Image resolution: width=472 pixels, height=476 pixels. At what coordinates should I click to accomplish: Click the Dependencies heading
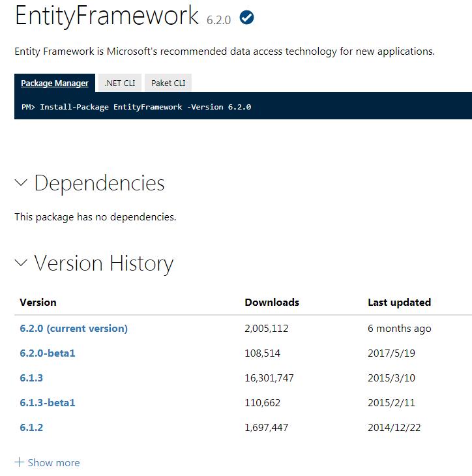99,183
